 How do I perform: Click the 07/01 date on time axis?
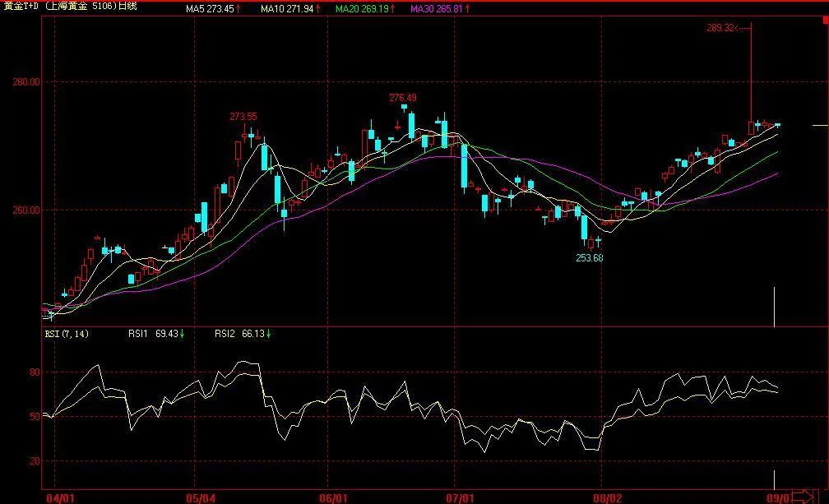pyautogui.click(x=460, y=498)
